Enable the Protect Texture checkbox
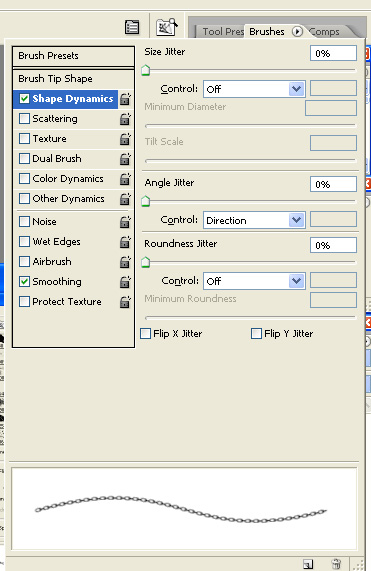This screenshot has height=571, width=371. pyautogui.click(x=24, y=302)
